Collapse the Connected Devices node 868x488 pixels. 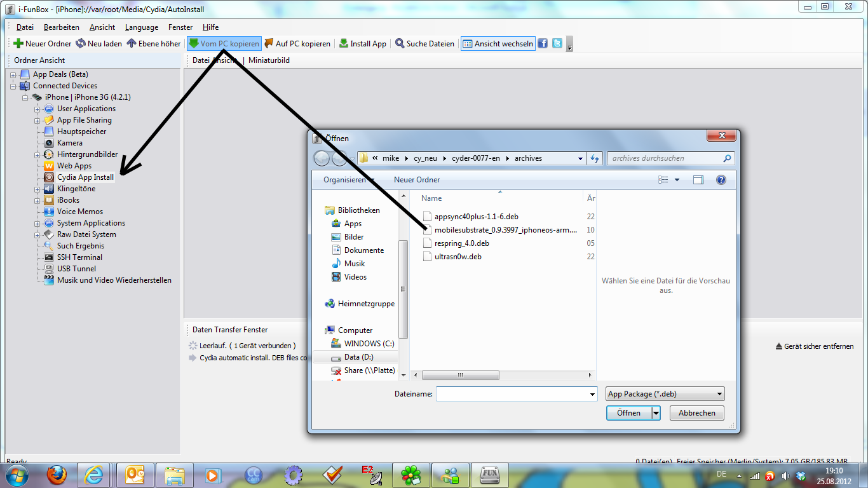[x=13, y=86]
